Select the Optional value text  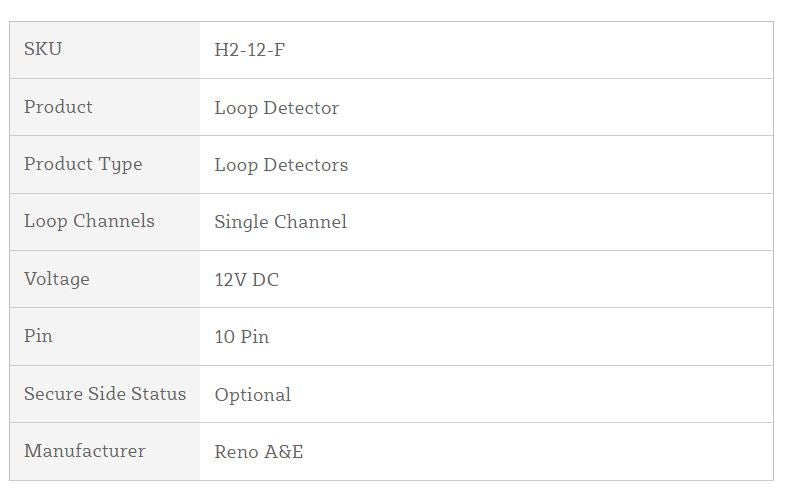click(x=252, y=395)
